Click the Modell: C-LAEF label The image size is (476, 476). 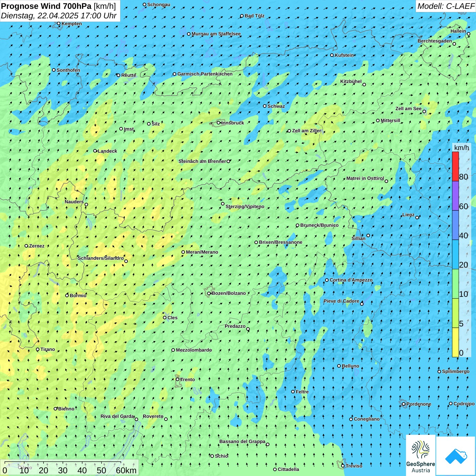446,6
